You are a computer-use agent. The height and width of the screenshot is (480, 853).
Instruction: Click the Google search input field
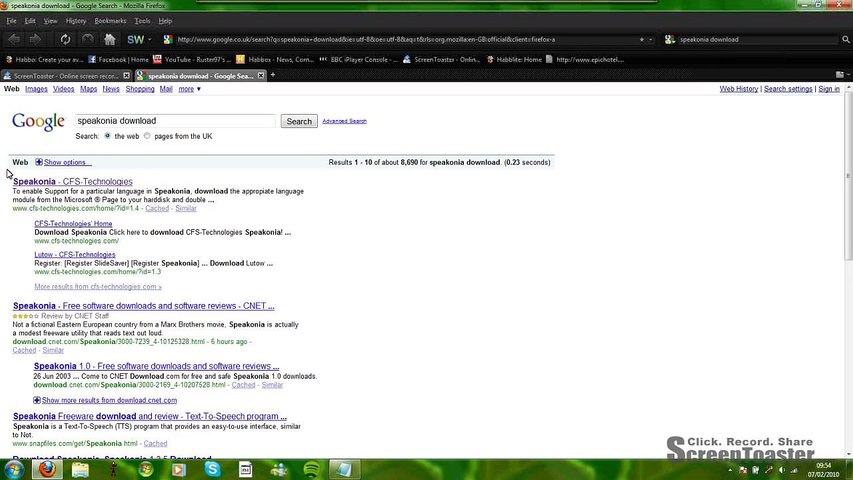(175, 121)
